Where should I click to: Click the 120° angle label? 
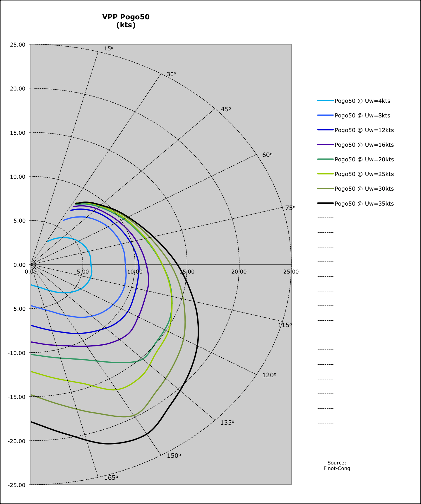pyautogui.click(x=269, y=375)
